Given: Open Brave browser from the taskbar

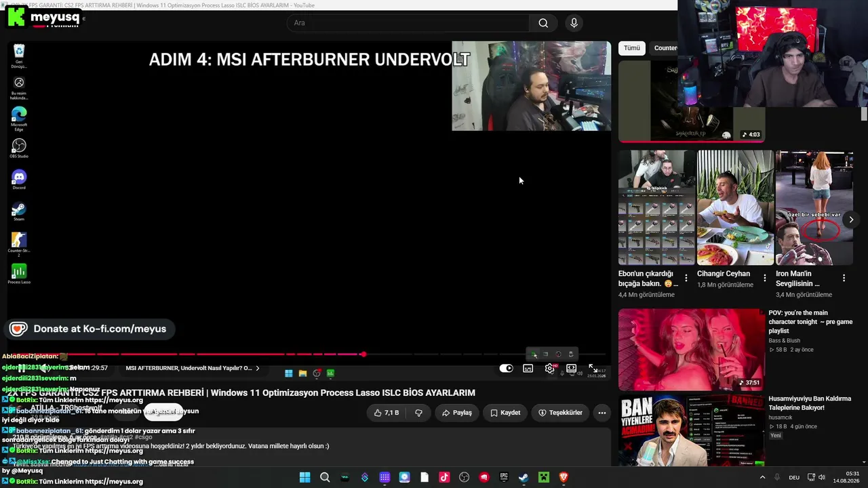Looking at the screenshot, I should [563, 477].
